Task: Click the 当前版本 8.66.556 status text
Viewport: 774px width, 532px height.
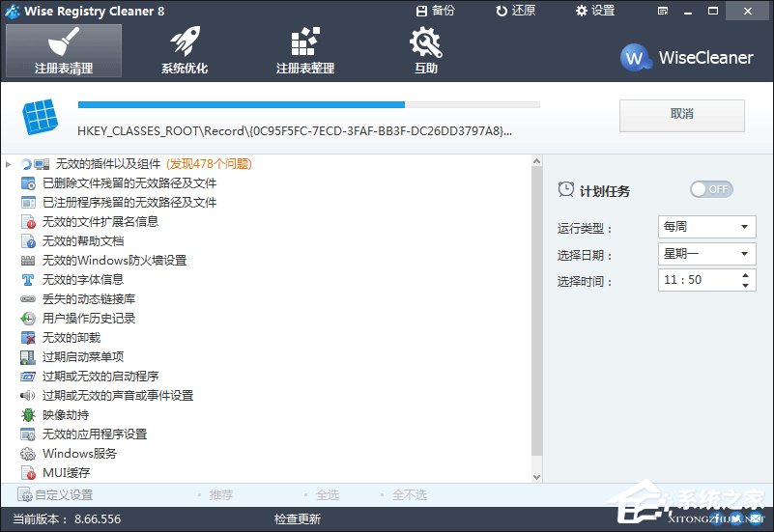Action: pyautogui.click(x=67, y=519)
